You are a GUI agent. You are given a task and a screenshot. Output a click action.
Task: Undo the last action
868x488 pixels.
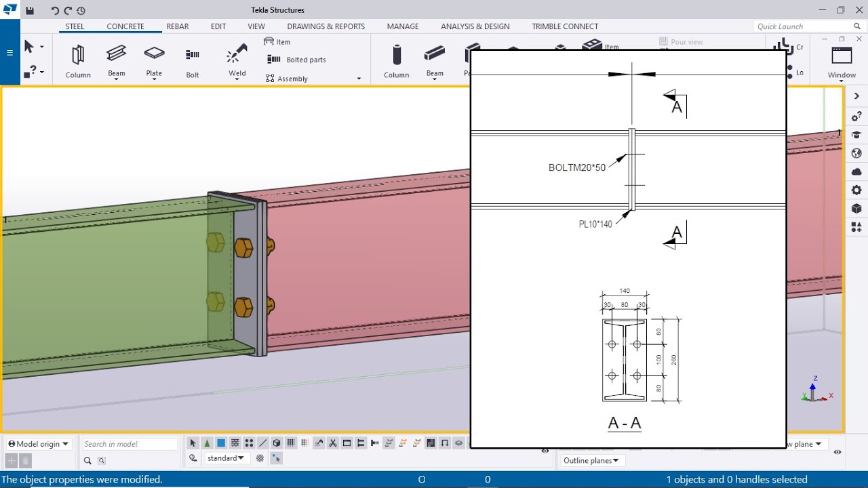56,10
